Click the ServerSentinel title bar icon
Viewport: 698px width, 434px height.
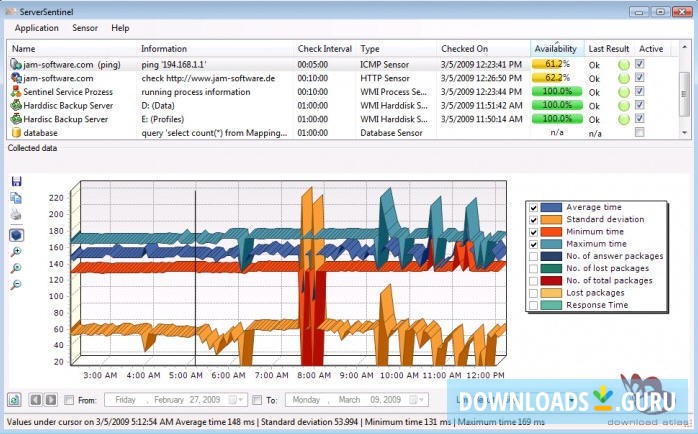pyautogui.click(x=11, y=11)
